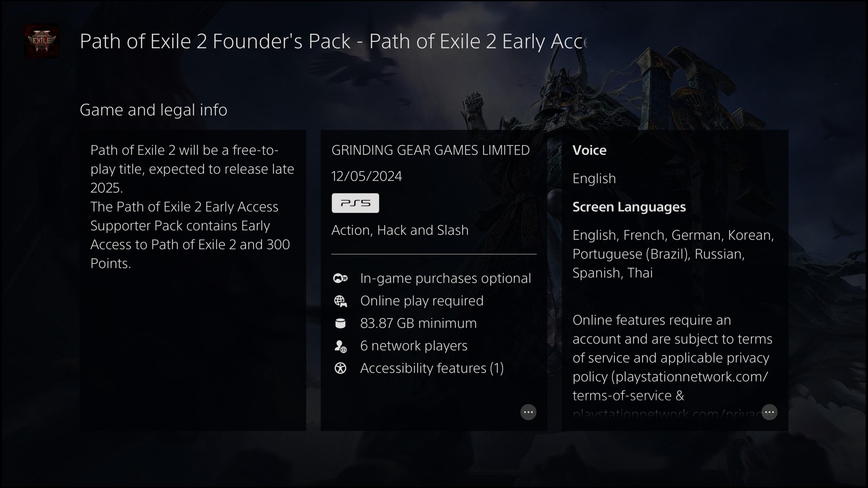Click the 12/05/2024 release date

click(x=367, y=176)
